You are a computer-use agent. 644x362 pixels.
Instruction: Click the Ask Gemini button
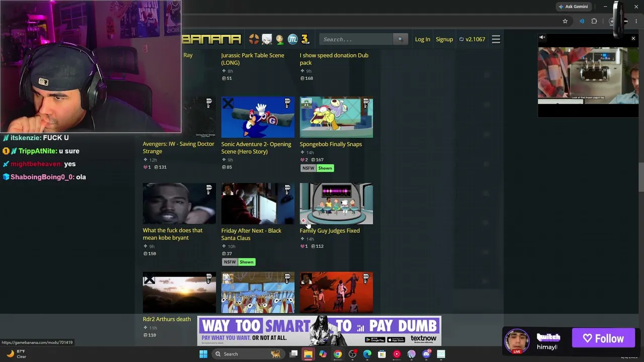[x=573, y=7]
